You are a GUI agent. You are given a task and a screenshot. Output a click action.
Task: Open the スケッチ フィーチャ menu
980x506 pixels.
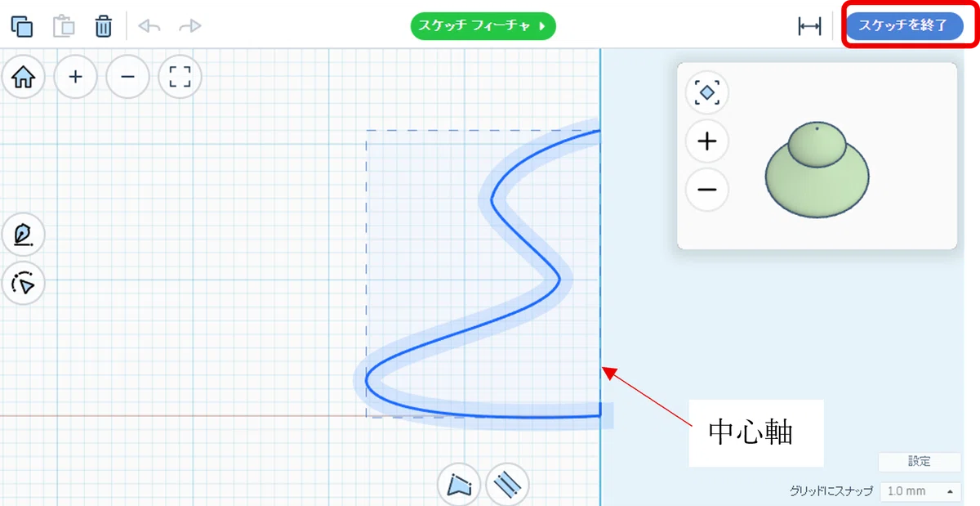click(x=483, y=25)
